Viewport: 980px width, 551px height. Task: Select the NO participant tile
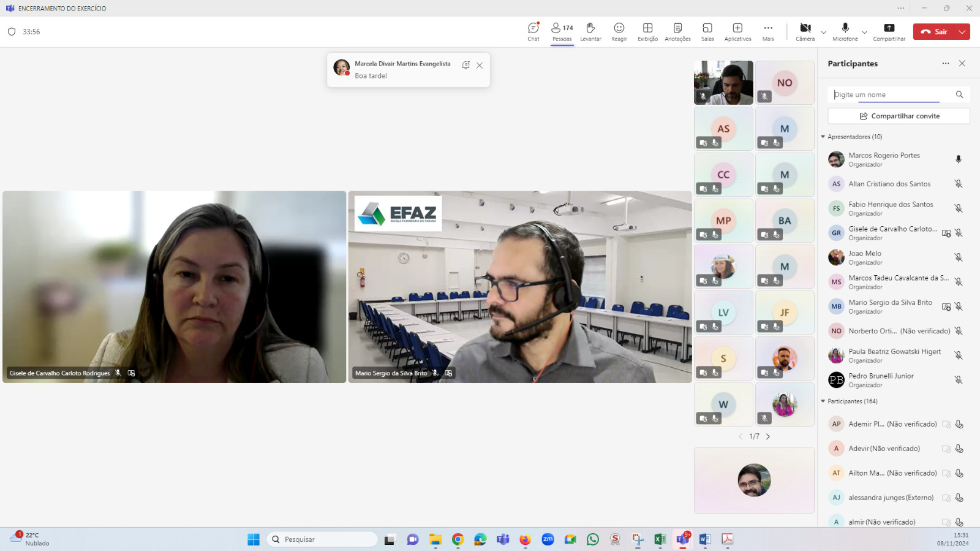click(x=785, y=83)
